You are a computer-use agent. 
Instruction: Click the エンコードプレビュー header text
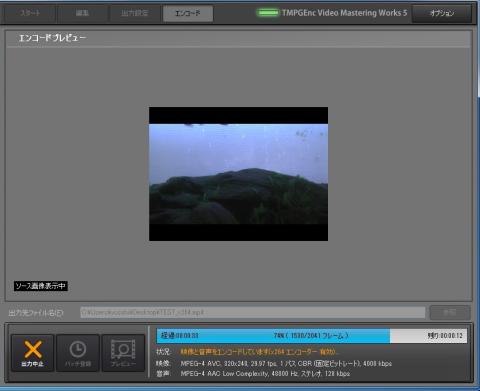click(52, 38)
